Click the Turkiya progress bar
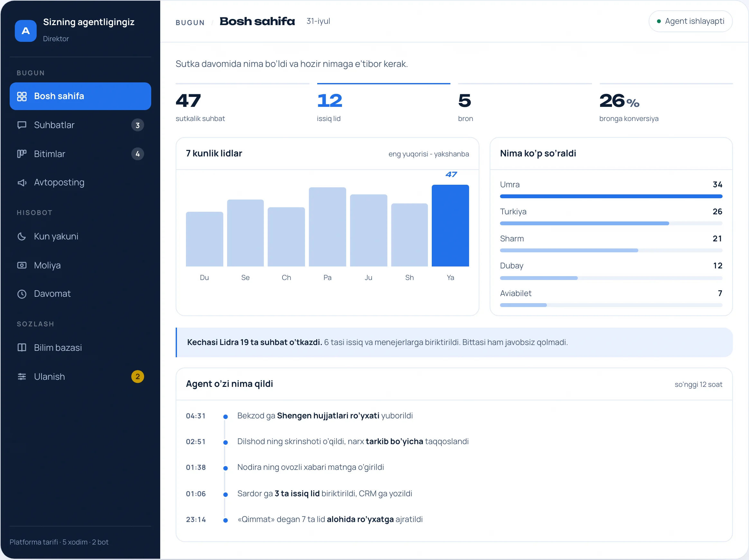 point(611,224)
